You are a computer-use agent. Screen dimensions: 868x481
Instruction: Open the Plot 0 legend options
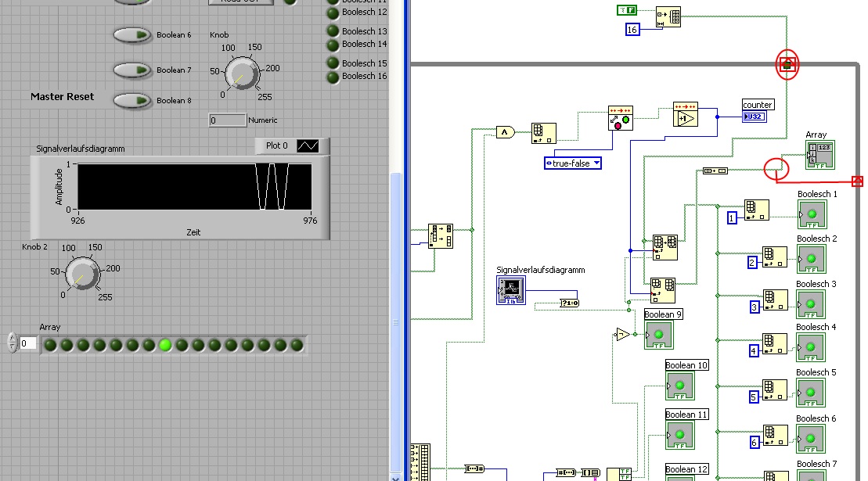pos(308,146)
